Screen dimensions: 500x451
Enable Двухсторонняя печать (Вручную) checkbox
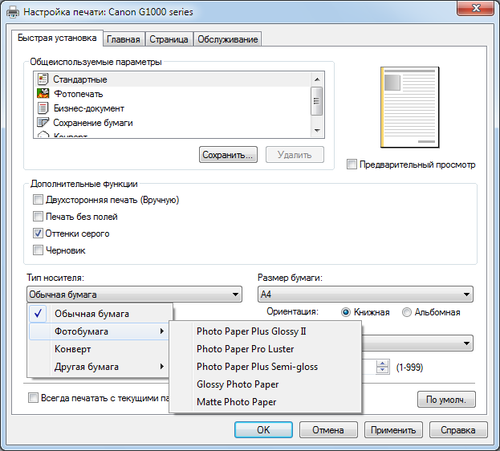(38, 200)
